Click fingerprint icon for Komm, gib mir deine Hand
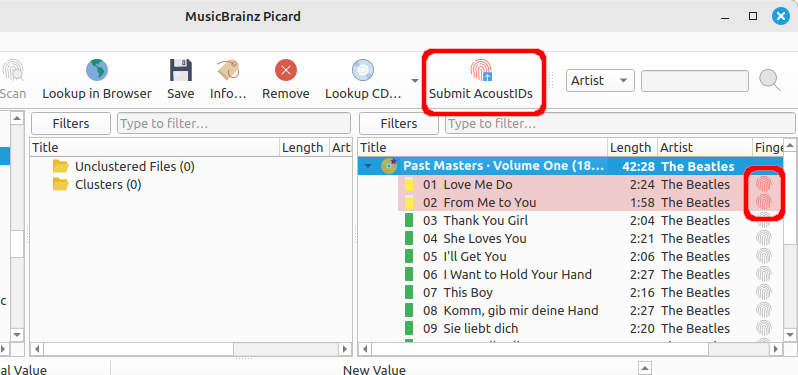This screenshot has width=798, height=375. pos(763,310)
